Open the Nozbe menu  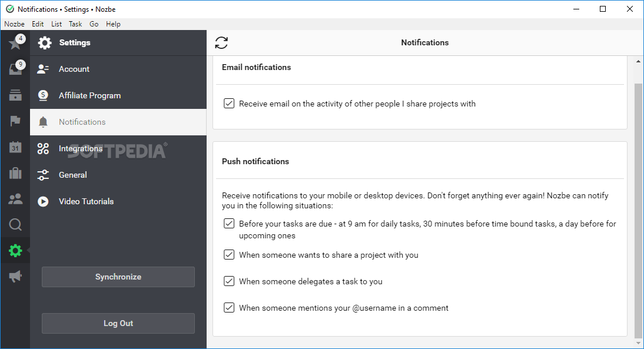pyautogui.click(x=14, y=24)
